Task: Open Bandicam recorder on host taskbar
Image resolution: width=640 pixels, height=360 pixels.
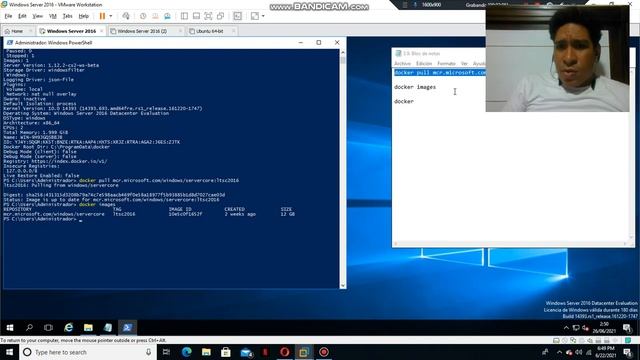Action: pos(324,352)
